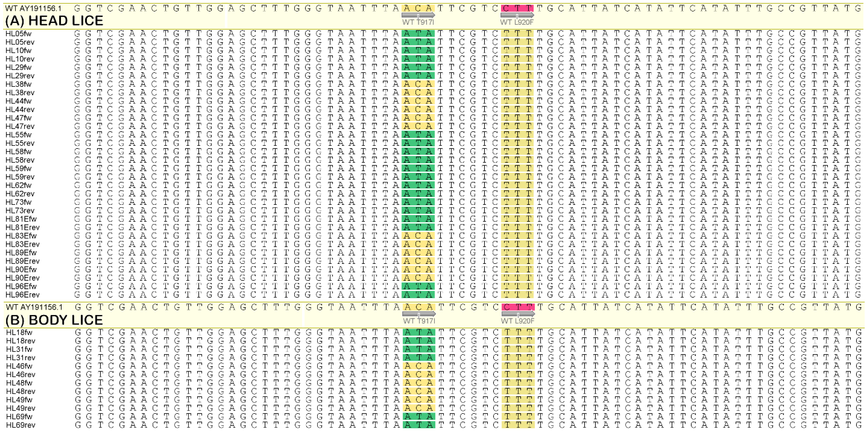Click the HL81Efw sequence name
This screenshot has height=431, width=868.
click(21, 219)
